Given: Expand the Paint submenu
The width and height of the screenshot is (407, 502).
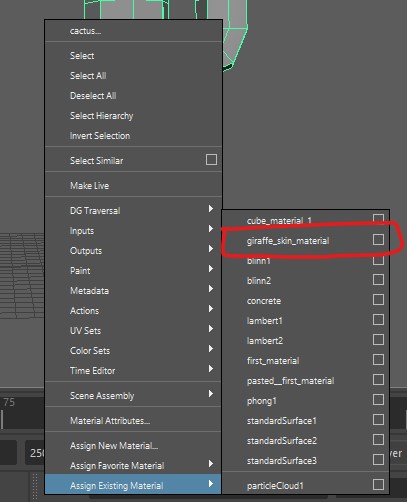Looking at the screenshot, I should (133, 270).
